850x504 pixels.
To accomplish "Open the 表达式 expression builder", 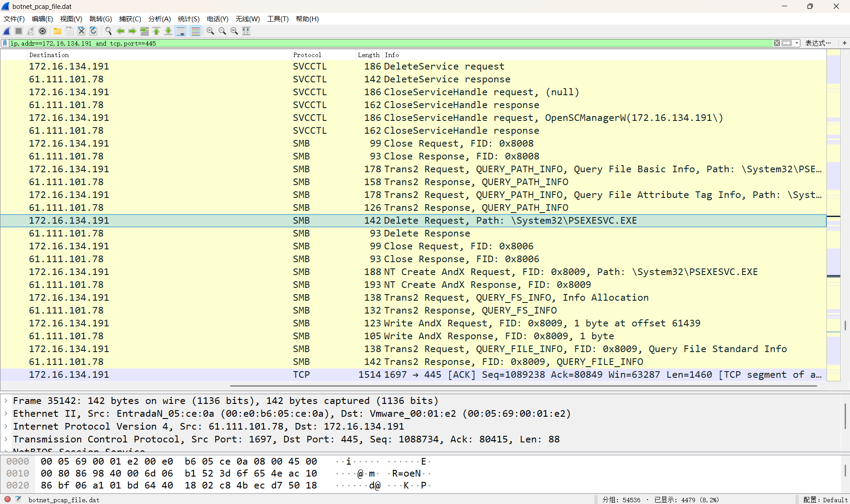I will coord(818,43).
